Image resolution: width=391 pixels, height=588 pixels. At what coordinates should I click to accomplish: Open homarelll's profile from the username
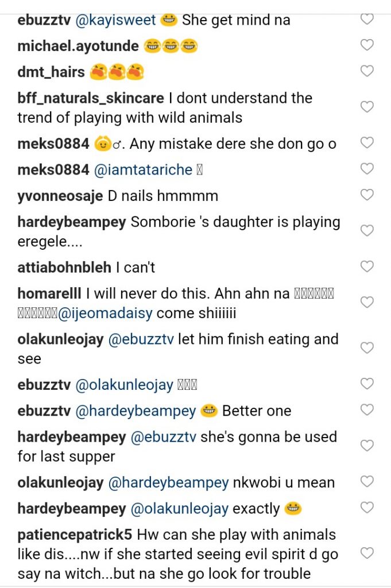pyautogui.click(x=49, y=294)
